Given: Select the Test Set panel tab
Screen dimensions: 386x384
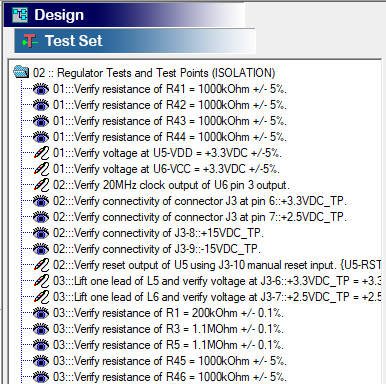Looking at the screenshot, I should coord(135,41).
